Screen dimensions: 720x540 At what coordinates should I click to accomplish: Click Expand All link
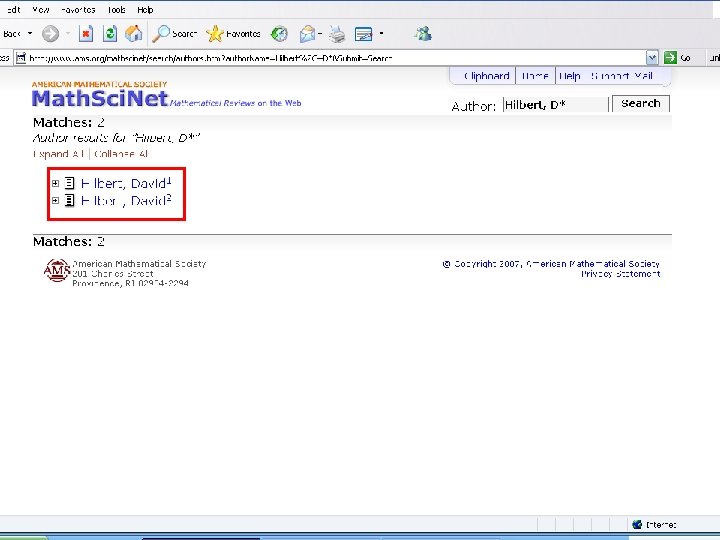coord(58,154)
